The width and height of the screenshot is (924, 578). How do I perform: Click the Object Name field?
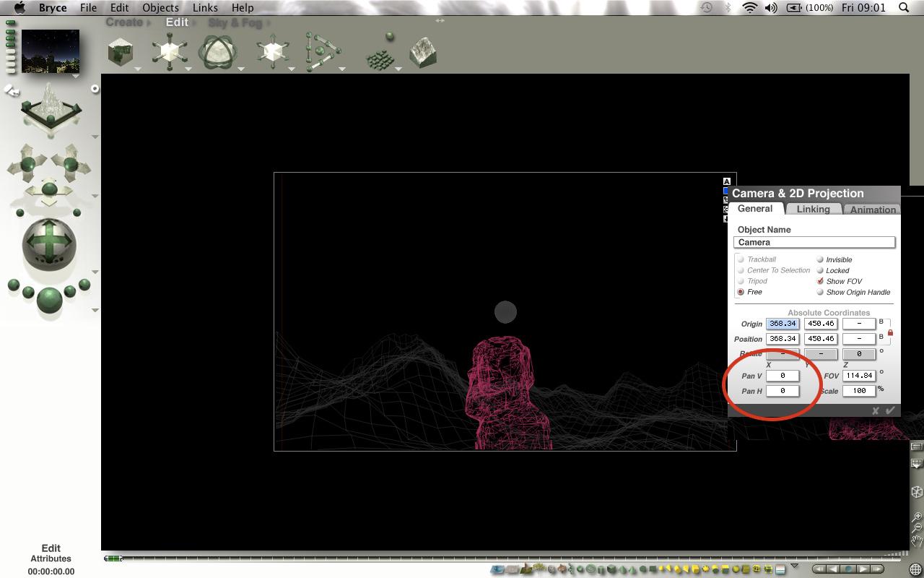(x=814, y=243)
